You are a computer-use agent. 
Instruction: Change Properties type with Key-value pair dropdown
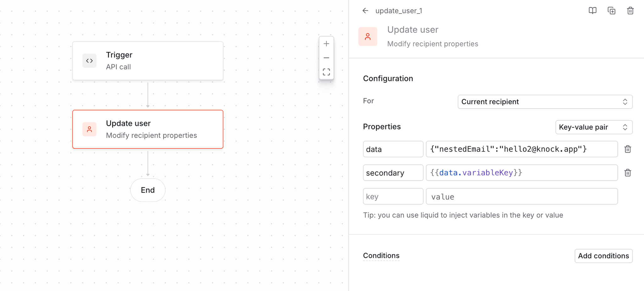pyautogui.click(x=594, y=127)
